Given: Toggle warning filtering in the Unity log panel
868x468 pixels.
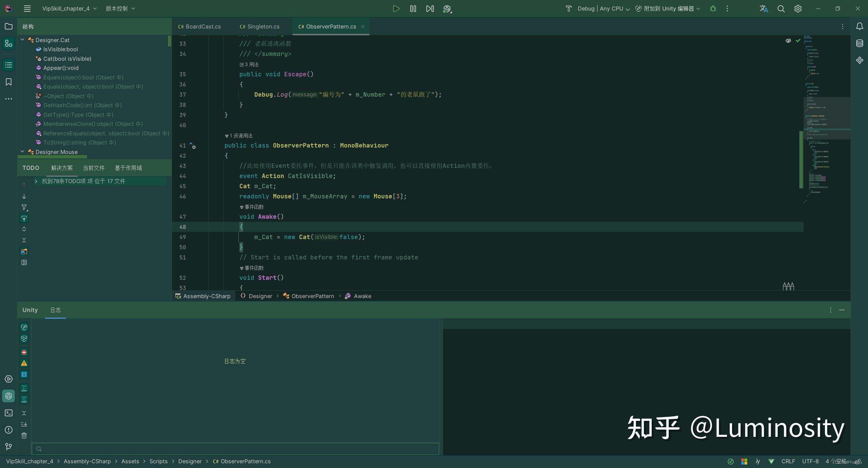Looking at the screenshot, I should pyautogui.click(x=24, y=363).
